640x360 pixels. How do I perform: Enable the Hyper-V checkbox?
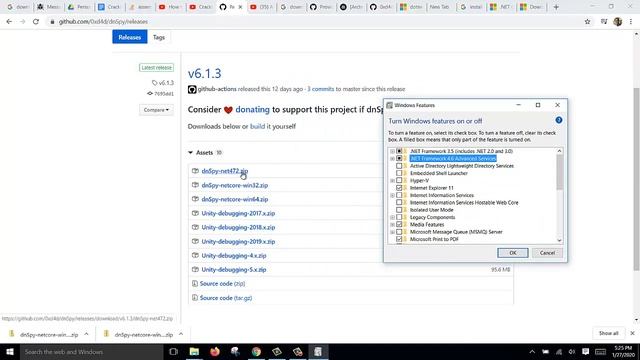click(x=399, y=180)
